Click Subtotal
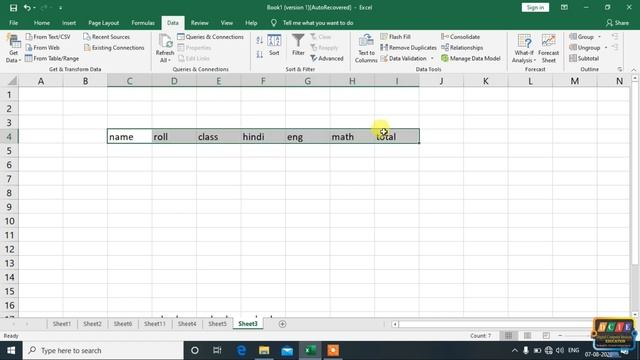Viewport: 640px width, 360px height. tap(584, 58)
